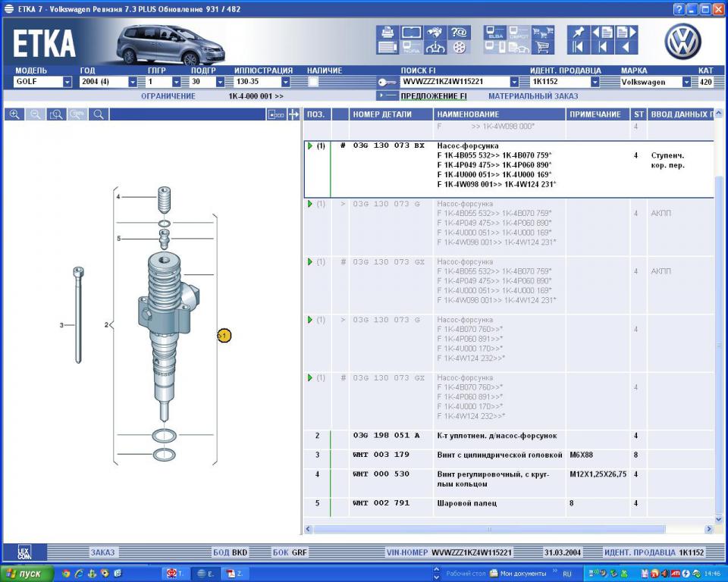Open the ELSA link icon
The height and width of the screenshot is (582, 728).
[495, 32]
